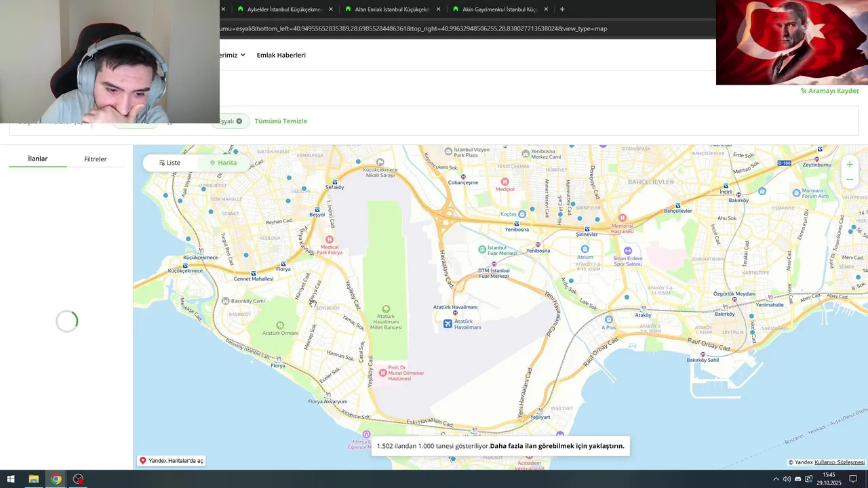Switch to Altın Emlak İstanbul browser tab
Screen dimensions: 868x488
pyautogui.click(x=387, y=9)
